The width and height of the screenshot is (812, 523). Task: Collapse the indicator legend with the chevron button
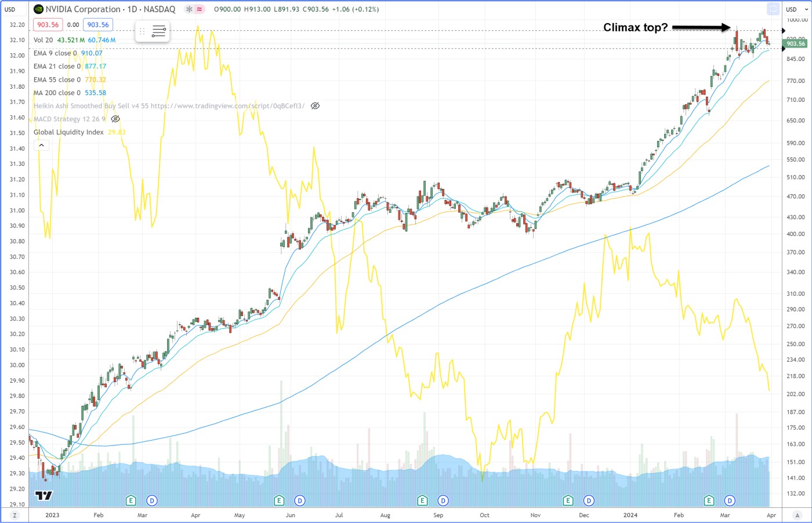(x=41, y=145)
